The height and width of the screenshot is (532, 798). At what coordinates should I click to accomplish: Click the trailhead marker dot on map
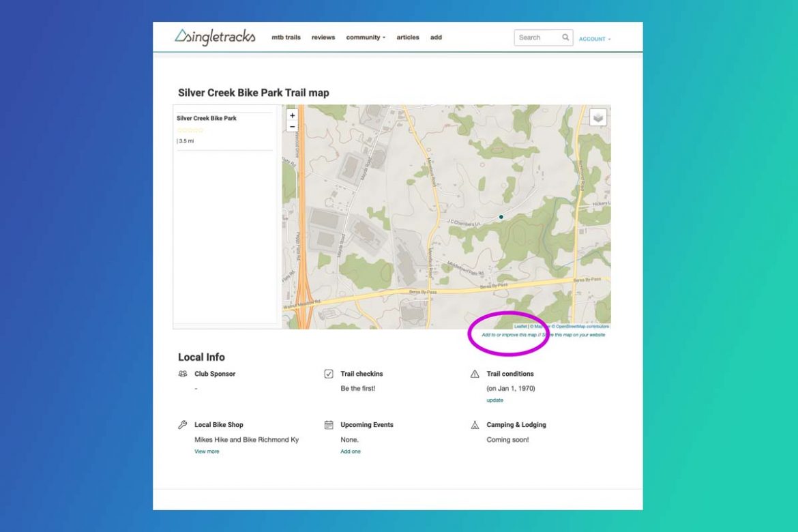click(501, 217)
